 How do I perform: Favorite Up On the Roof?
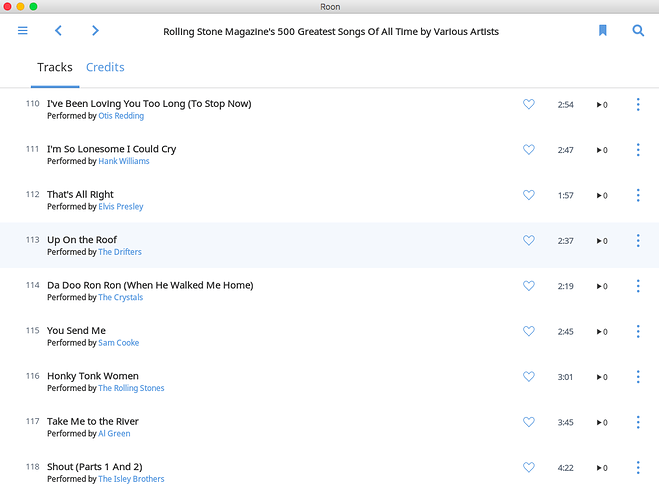[x=529, y=240]
